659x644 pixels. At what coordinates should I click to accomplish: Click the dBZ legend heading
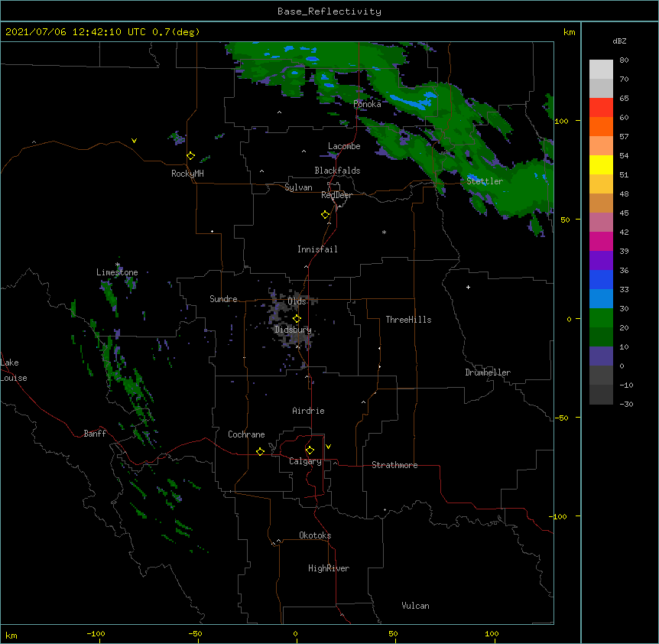tap(619, 41)
